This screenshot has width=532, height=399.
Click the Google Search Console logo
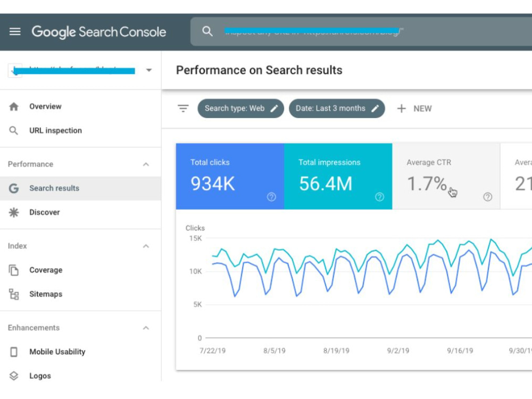99,32
